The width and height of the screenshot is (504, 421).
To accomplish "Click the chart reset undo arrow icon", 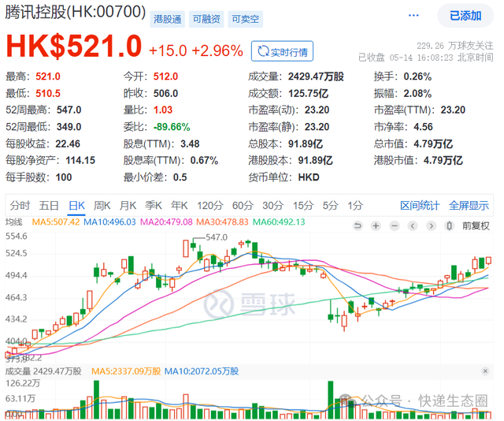I will click(x=358, y=226).
